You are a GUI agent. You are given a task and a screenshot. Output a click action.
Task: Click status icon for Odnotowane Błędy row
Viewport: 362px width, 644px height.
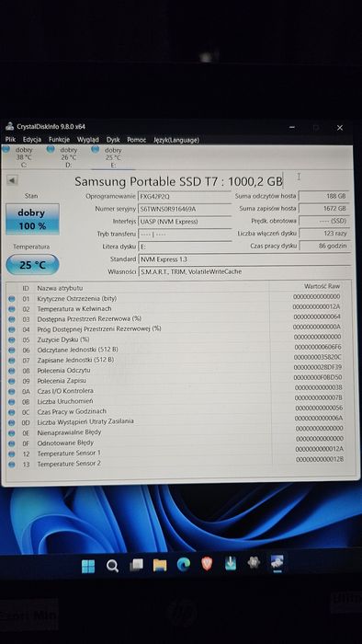point(11,443)
